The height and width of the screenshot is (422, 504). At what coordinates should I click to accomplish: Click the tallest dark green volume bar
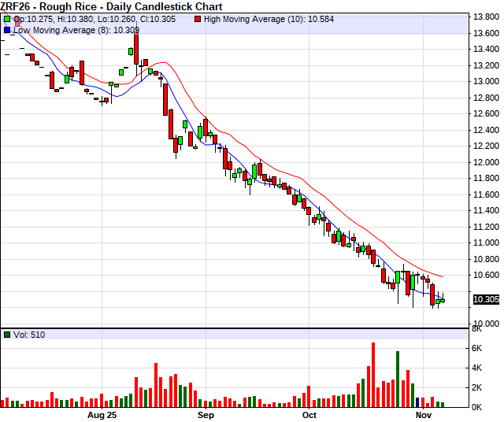tap(398, 379)
